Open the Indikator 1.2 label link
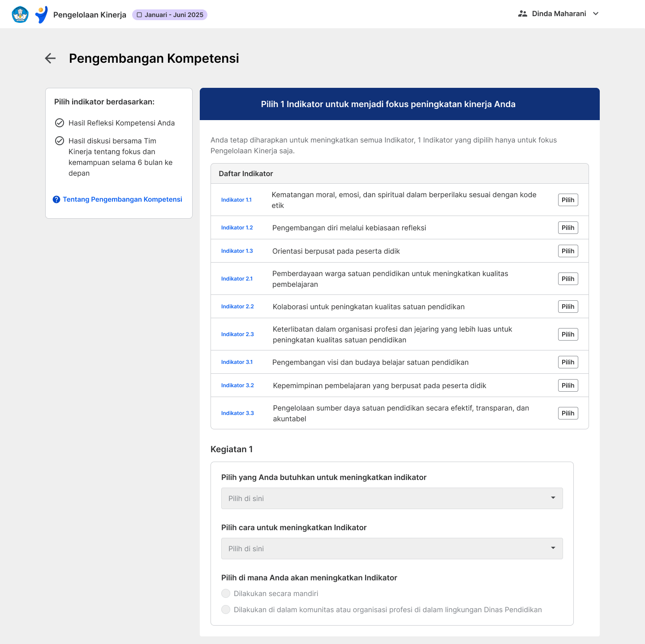This screenshot has width=645, height=644. coord(237,228)
